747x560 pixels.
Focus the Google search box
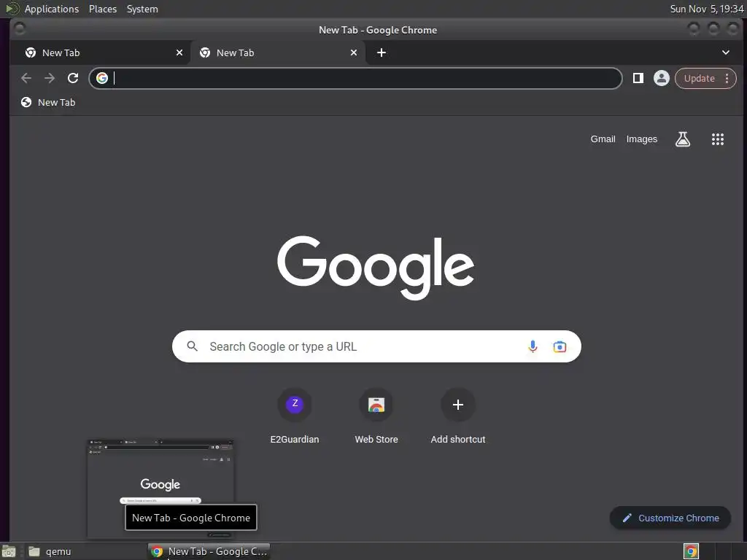(x=376, y=346)
